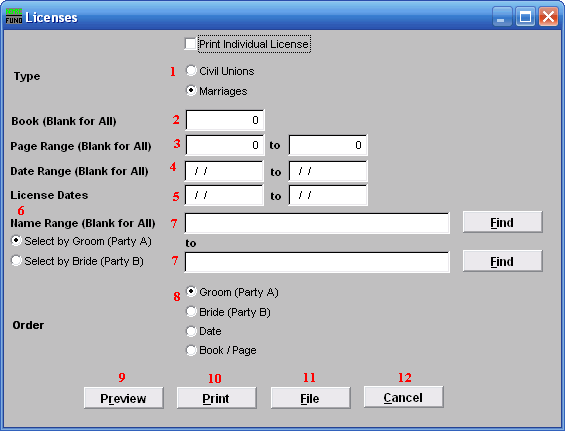The image size is (565, 431).
Task: Click the Book number input field
Action: [224, 120]
